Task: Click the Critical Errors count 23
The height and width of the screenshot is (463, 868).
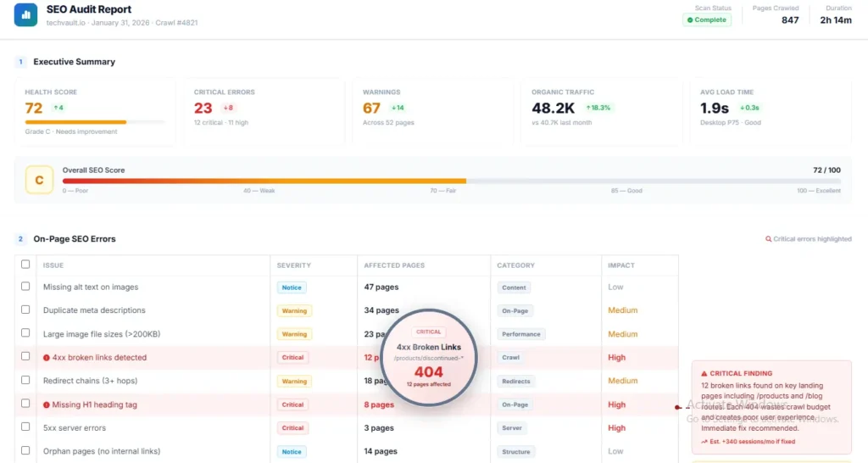Action: pyautogui.click(x=203, y=108)
